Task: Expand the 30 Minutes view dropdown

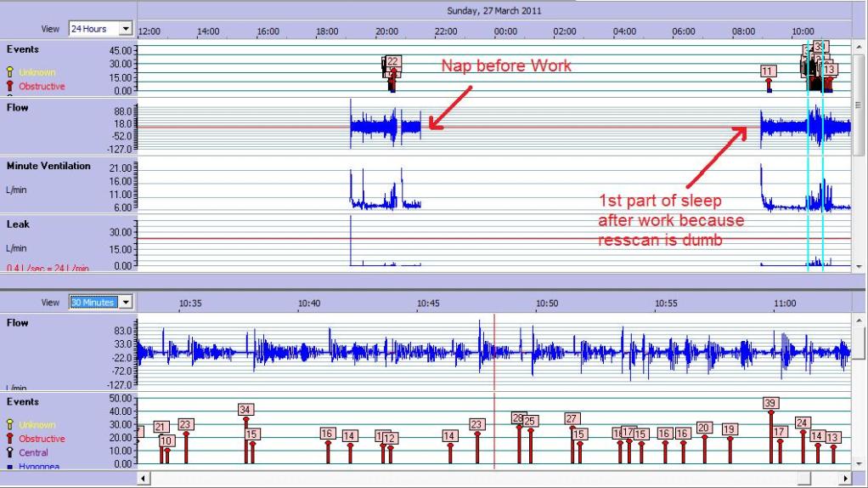Action: pyautogui.click(x=127, y=302)
